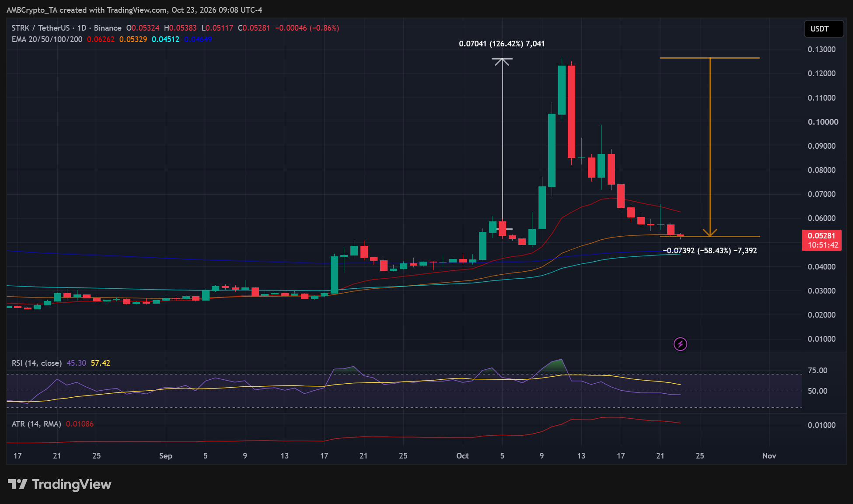Click the -0.07392 (-58.43%) measurement label

click(x=710, y=251)
